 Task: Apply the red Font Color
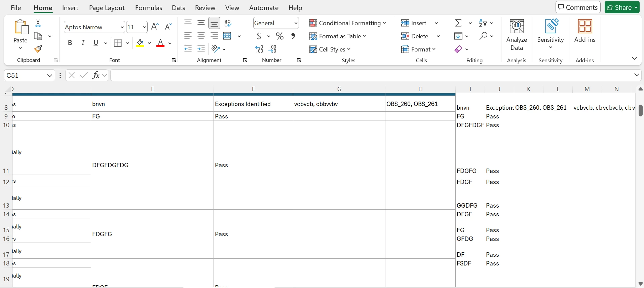click(160, 43)
